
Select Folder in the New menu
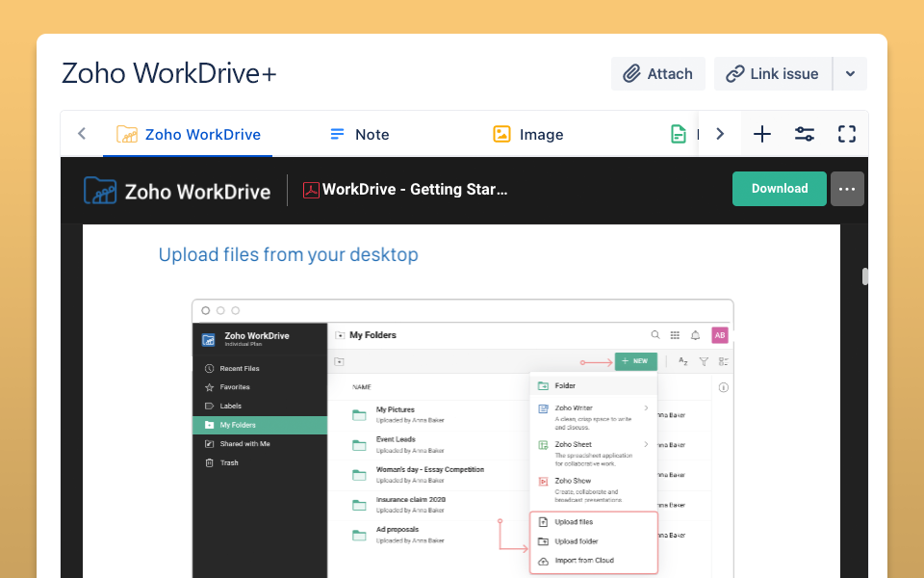(594, 385)
